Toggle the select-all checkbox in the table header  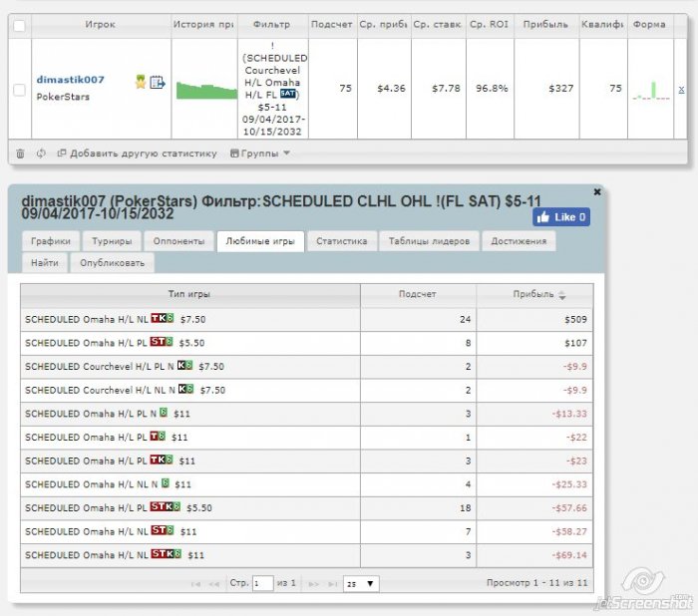pos(19,25)
